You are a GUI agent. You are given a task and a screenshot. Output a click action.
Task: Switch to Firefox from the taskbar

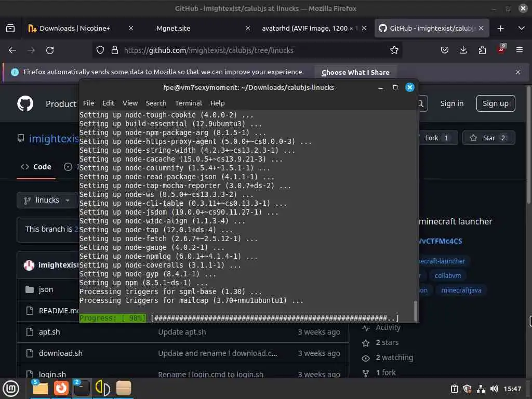tap(61, 388)
